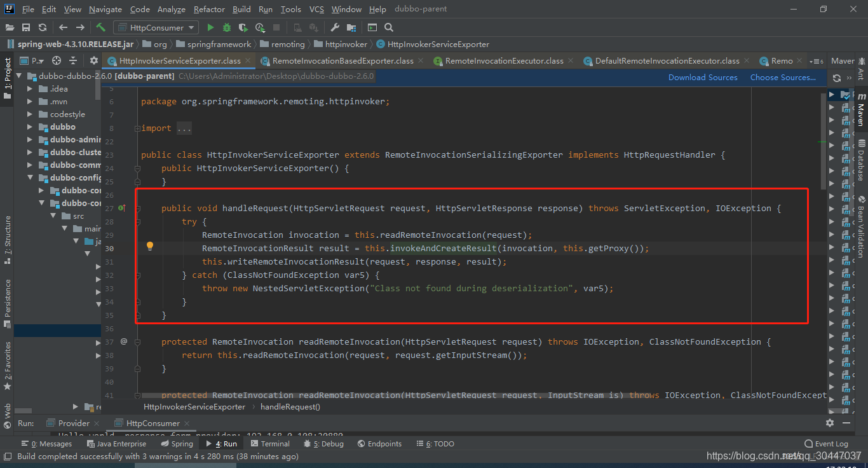
Task: Click handleRequest() in the editor breadcrumb
Action: (290, 406)
